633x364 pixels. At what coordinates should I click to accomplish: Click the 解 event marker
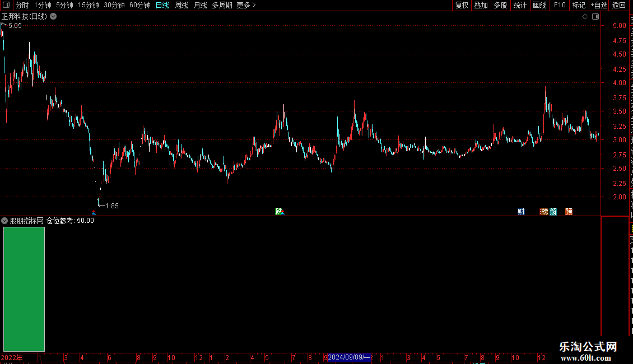coord(553,212)
